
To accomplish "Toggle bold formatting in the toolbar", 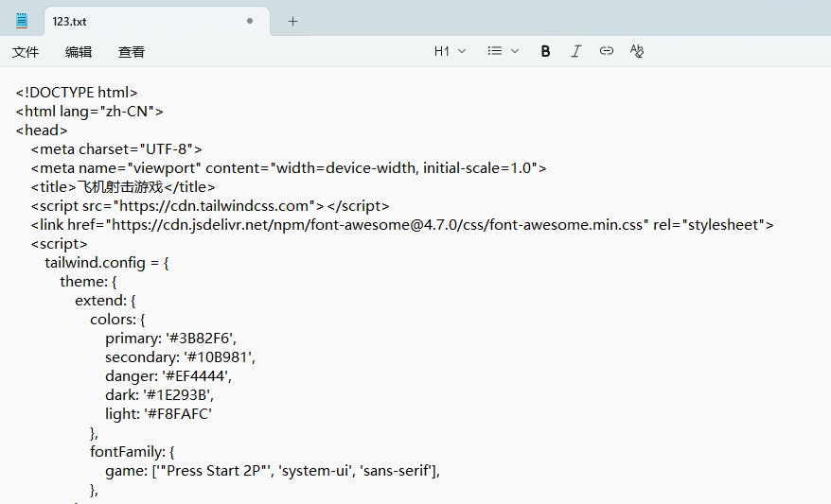I will point(545,52).
